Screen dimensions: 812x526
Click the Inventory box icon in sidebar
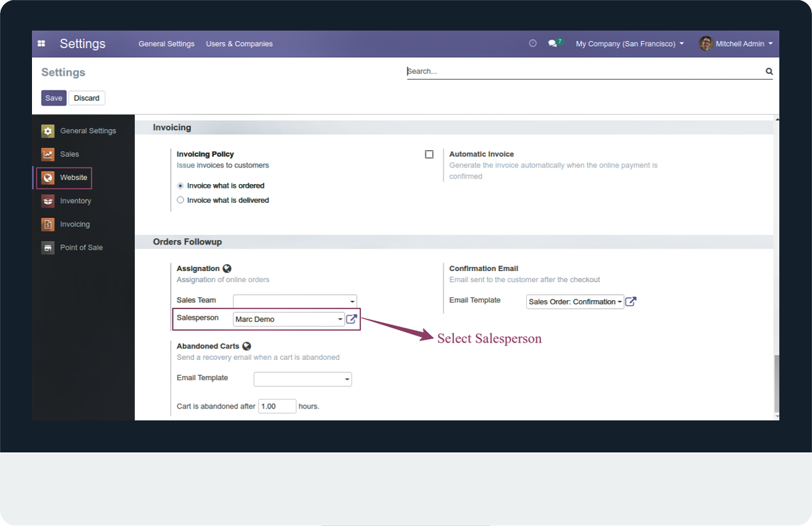click(48, 201)
